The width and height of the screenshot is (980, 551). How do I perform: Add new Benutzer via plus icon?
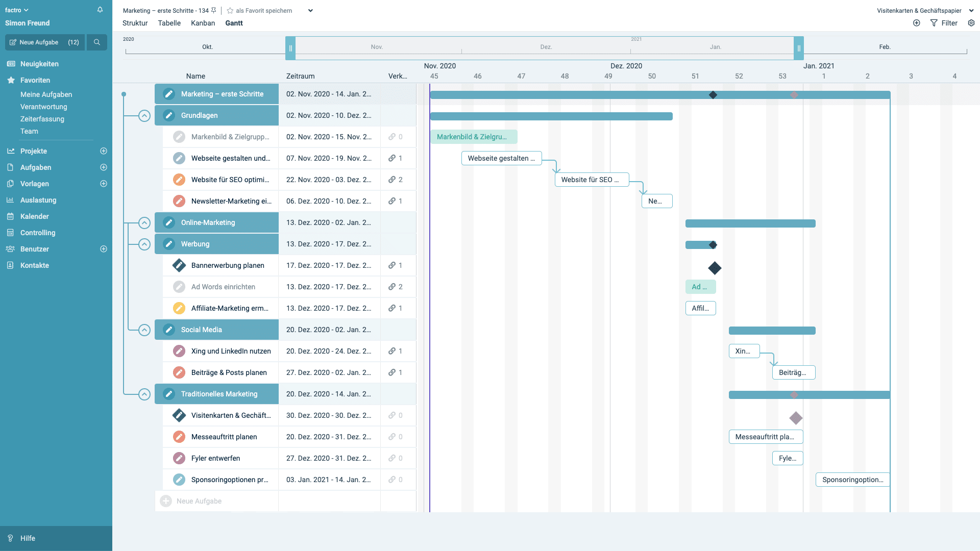pos(104,249)
